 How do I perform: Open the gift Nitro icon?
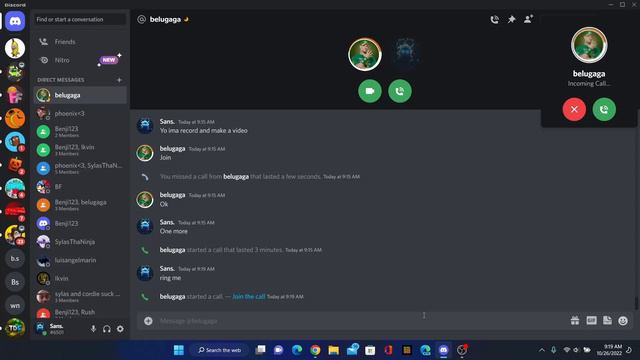(x=575, y=321)
